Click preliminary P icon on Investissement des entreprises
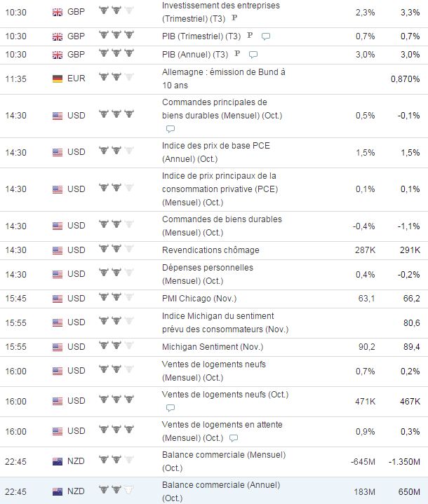The width and height of the screenshot is (428, 504). point(234,18)
